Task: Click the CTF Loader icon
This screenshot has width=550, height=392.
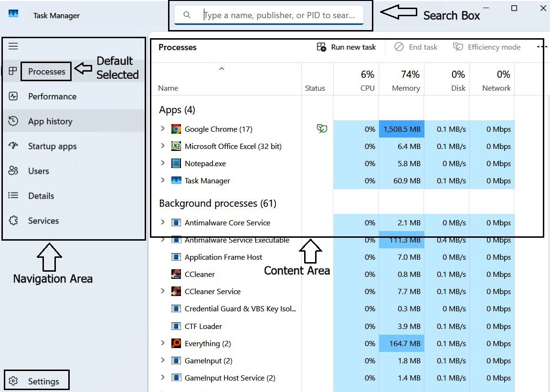Action: click(176, 326)
